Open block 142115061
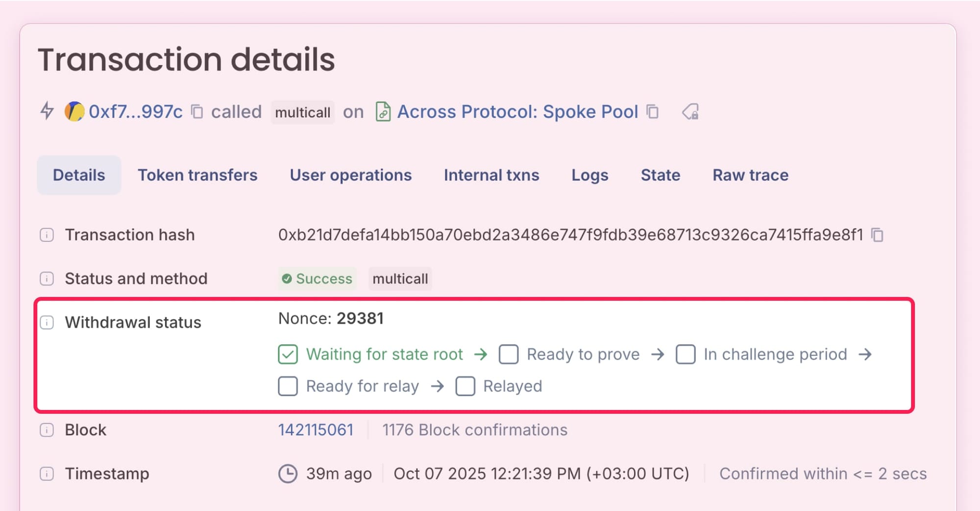Screen dimensions: 980x511 pos(316,430)
